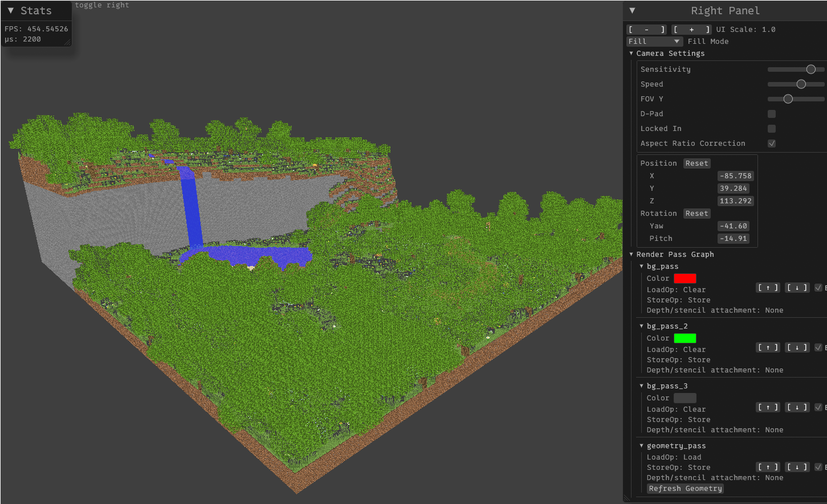
Task: Collapse the Camera Settings section
Action: click(631, 53)
